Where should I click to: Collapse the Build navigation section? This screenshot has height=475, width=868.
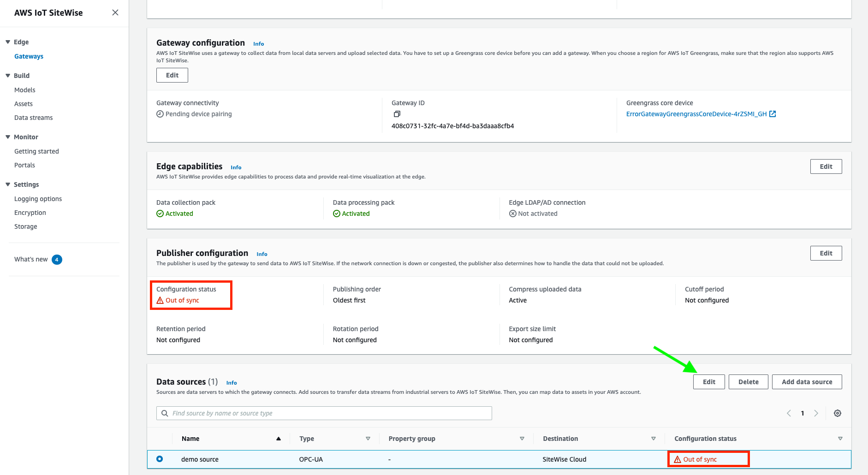click(x=8, y=76)
